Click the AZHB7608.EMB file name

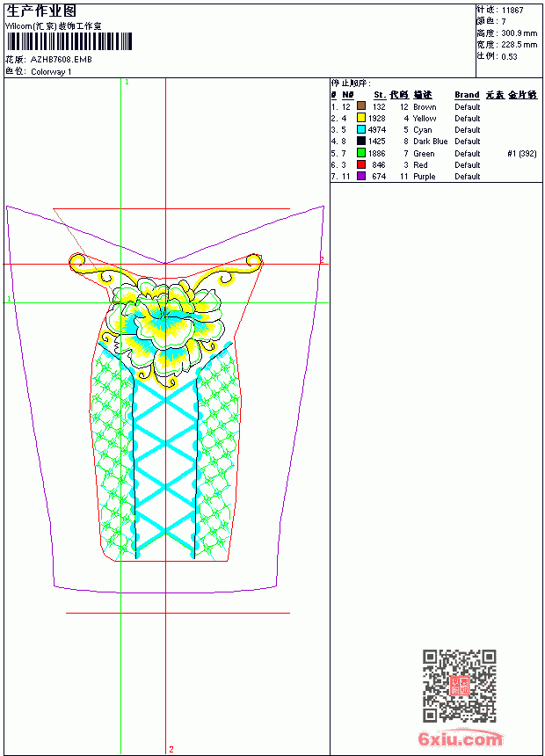pyautogui.click(x=62, y=59)
